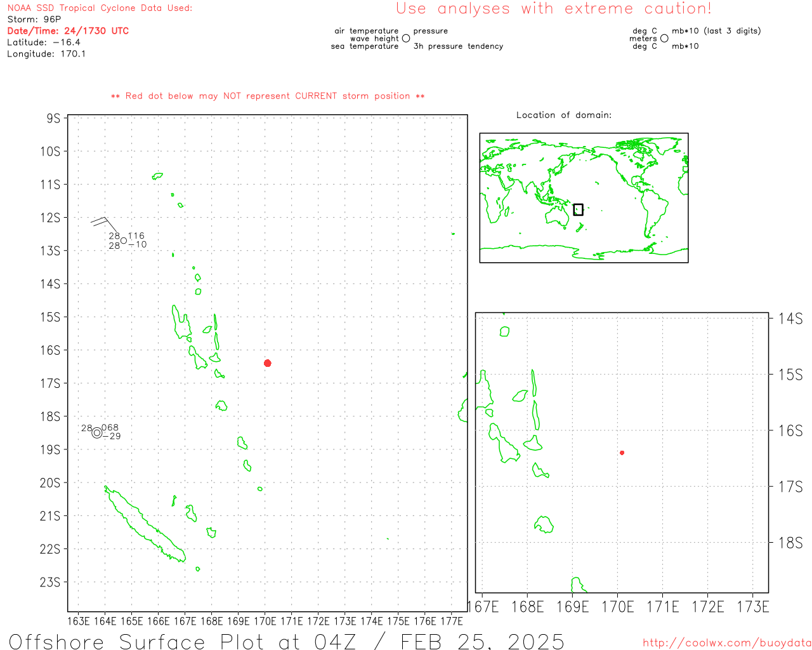Click the 'Location of domain:' label

564,115
